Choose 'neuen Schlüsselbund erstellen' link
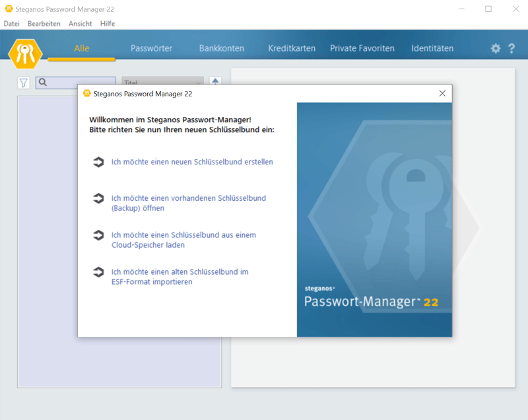 coord(192,162)
